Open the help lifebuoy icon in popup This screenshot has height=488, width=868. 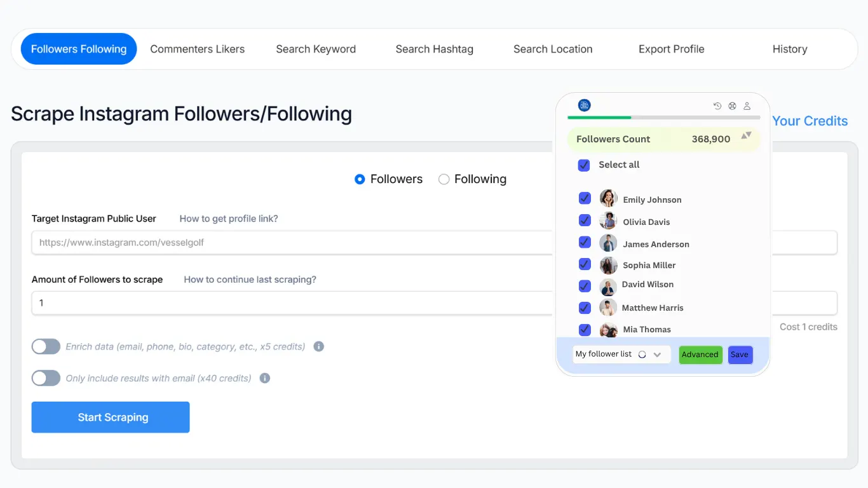(732, 106)
